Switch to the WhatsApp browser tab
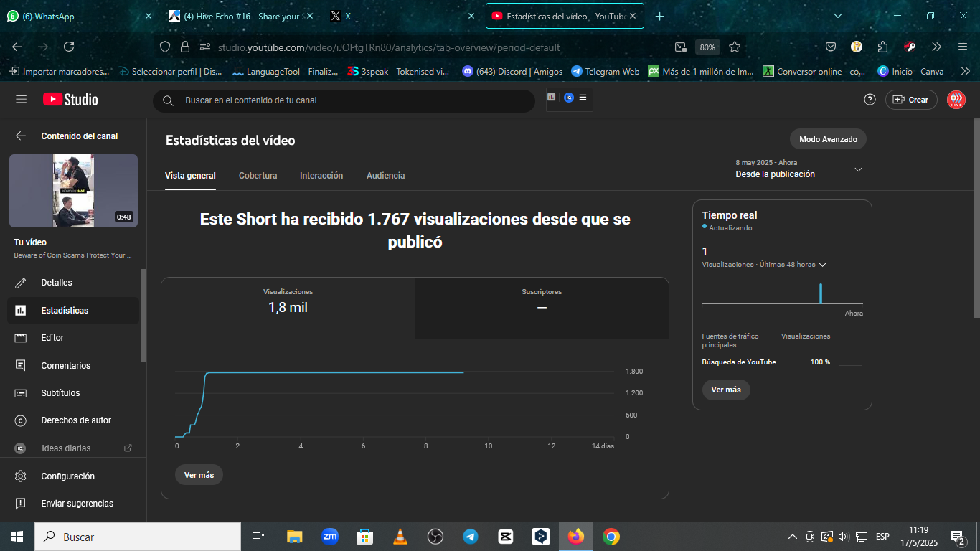Image resolution: width=980 pixels, height=551 pixels. point(79,16)
